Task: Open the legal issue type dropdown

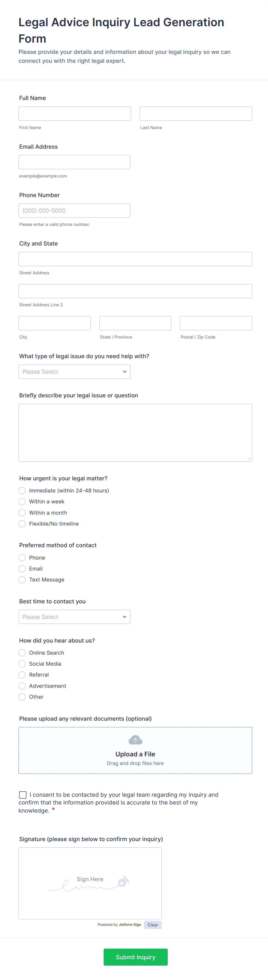Action: (74, 372)
